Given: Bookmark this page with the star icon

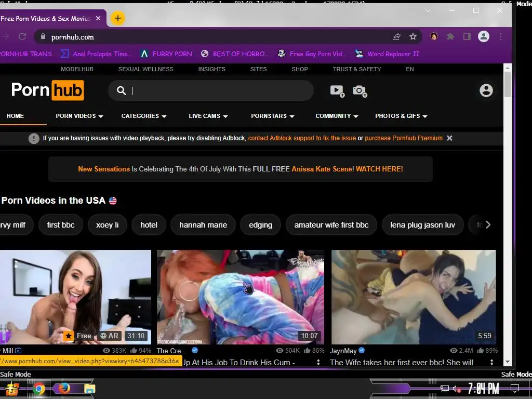Looking at the screenshot, I should [413, 37].
